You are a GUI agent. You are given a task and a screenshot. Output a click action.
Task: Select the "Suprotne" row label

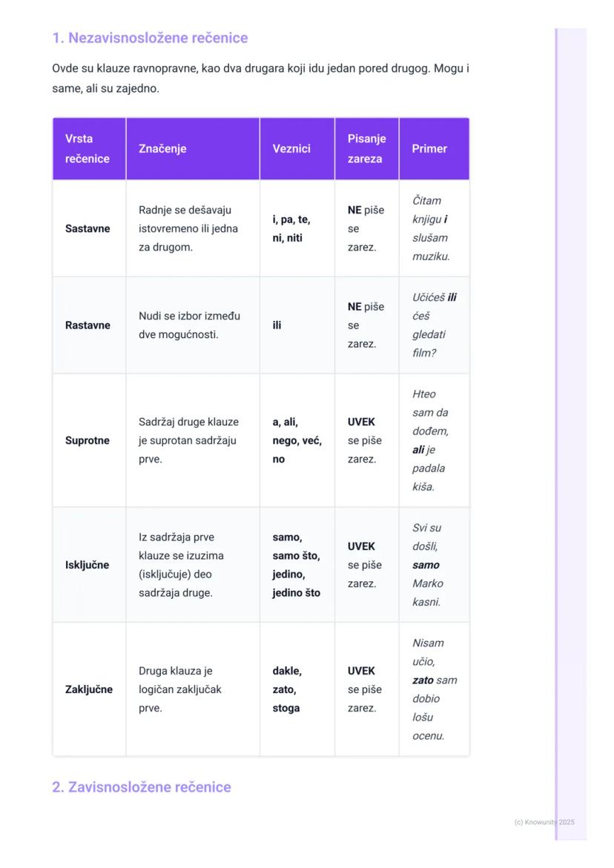(88, 441)
